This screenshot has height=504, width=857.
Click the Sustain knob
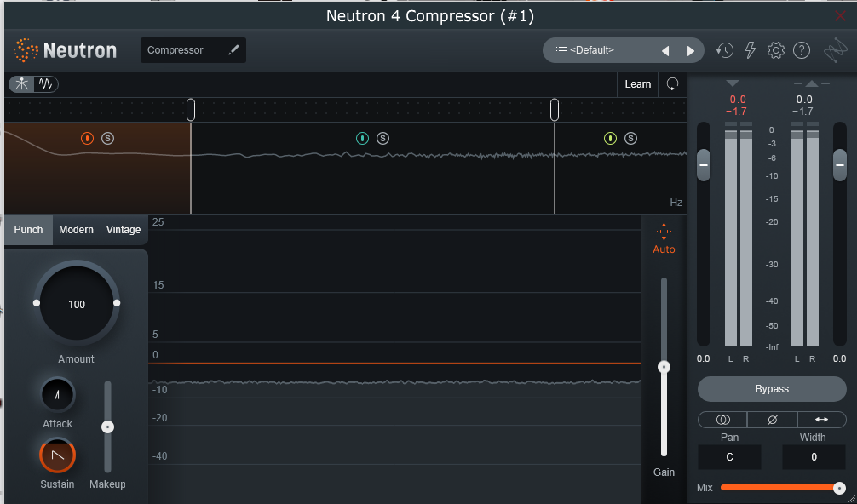tap(57, 455)
